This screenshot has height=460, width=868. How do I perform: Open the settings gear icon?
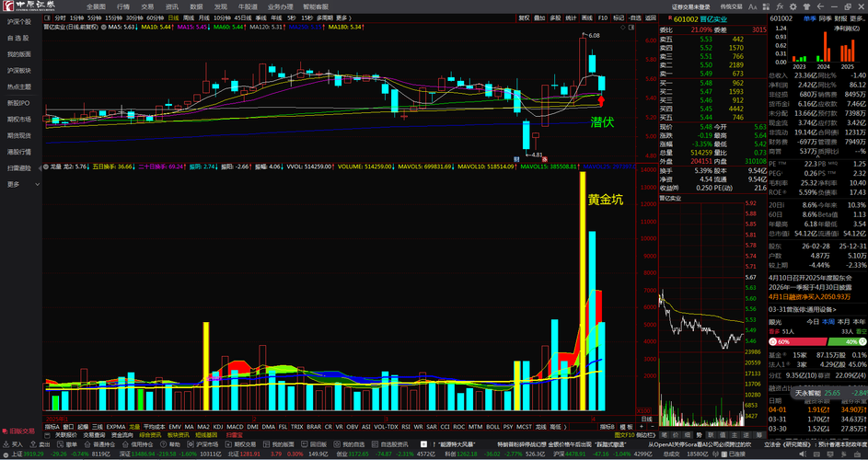click(793, 6)
